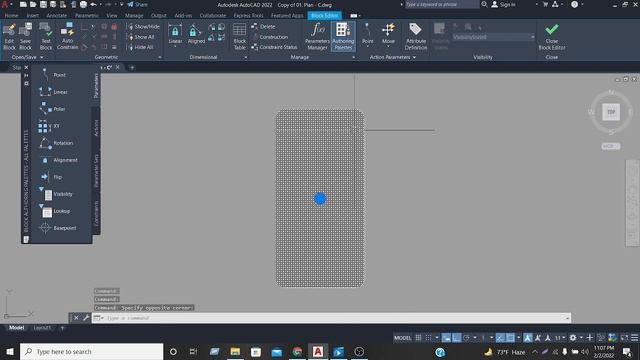Pick Linear parameter in authoring palette
This screenshot has height=360, width=640.
(x=53, y=92)
